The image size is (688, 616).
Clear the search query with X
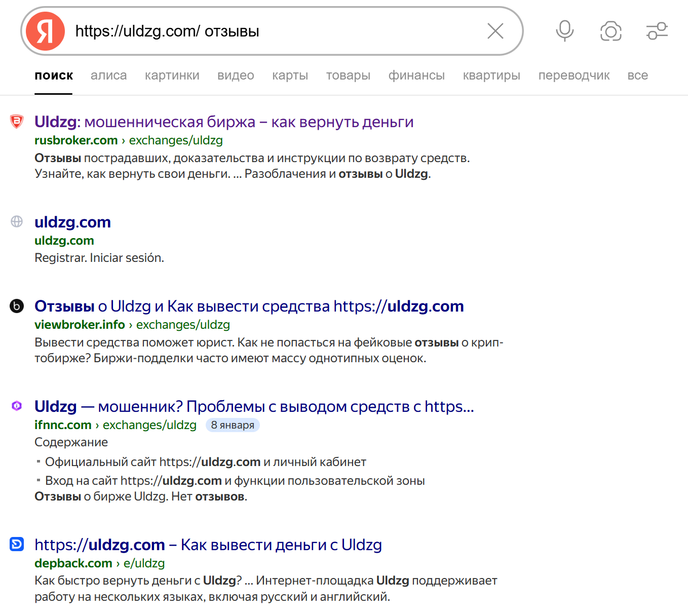[x=495, y=31]
